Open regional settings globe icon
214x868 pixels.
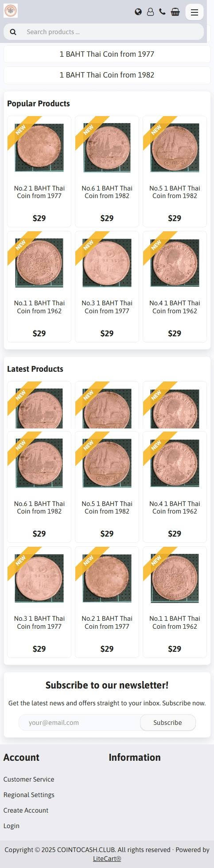(138, 12)
